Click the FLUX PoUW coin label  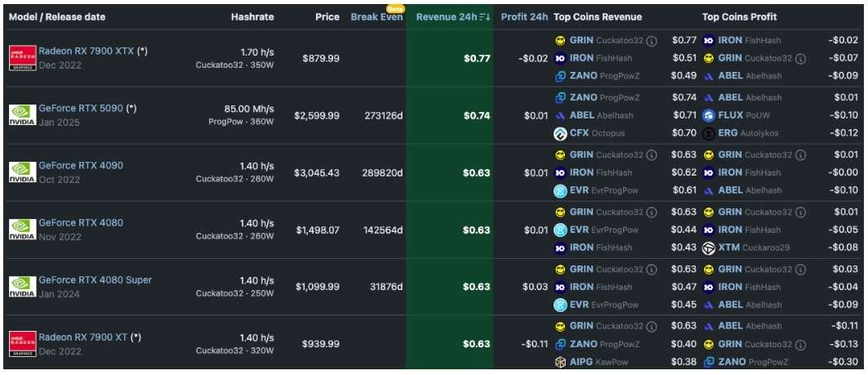pos(746,115)
